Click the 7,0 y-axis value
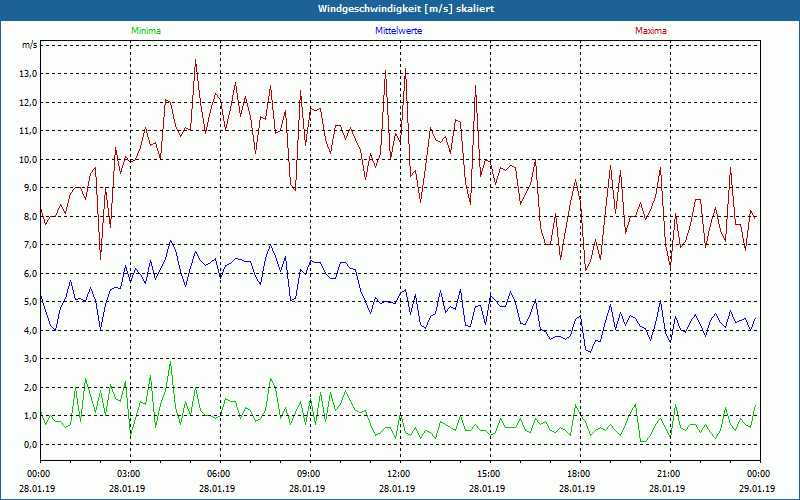Viewport: 800px width, 500px height. (31, 245)
